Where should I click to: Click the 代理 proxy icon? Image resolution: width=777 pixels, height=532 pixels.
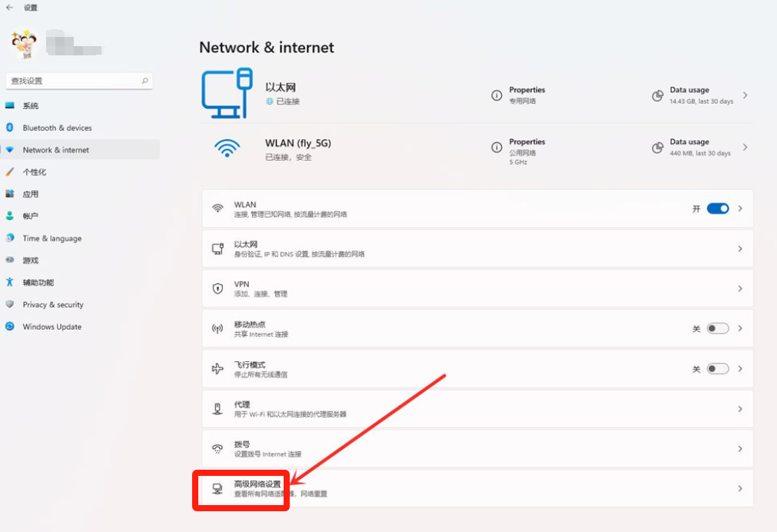pyautogui.click(x=217, y=408)
